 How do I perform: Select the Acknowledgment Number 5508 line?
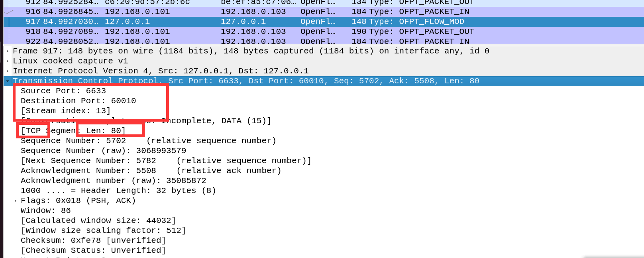[88, 171]
